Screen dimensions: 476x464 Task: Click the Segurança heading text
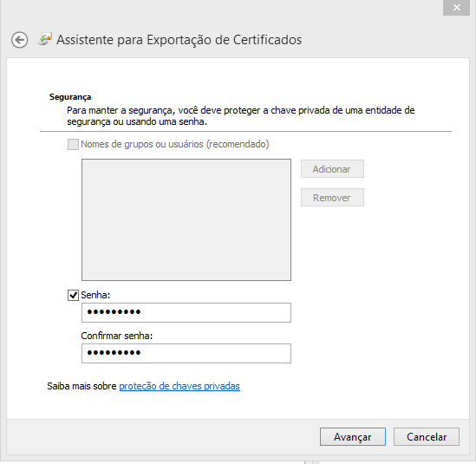[70, 97]
